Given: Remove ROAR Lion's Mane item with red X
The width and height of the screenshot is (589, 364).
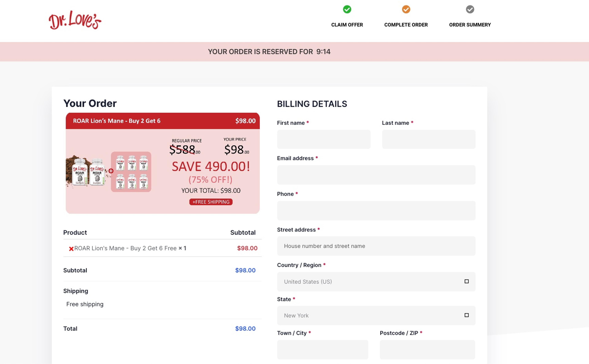Looking at the screenshot, I should 71,249.
